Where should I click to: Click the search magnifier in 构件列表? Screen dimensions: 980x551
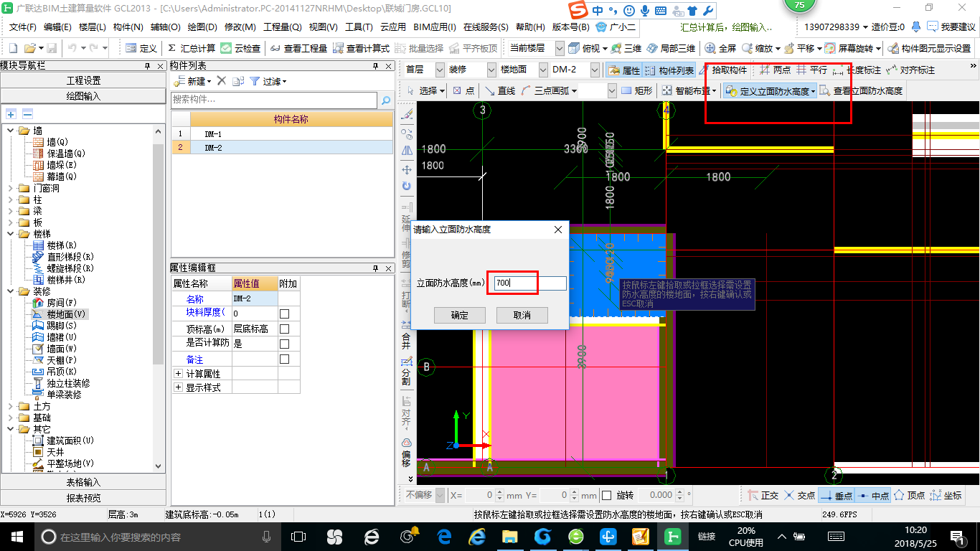(x=386, y=100)
